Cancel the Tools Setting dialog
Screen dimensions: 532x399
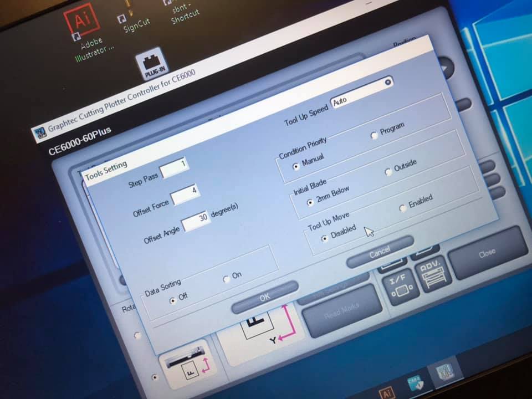[380, 252]
